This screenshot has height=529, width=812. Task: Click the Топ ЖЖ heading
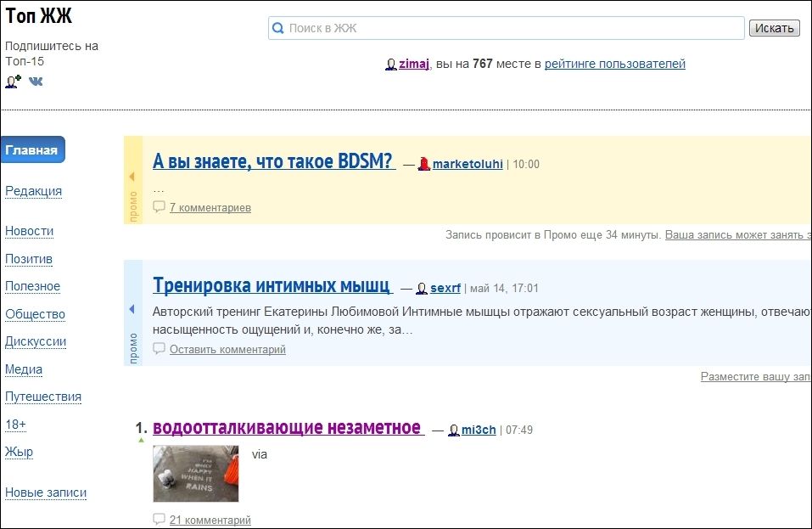point(39,16)
